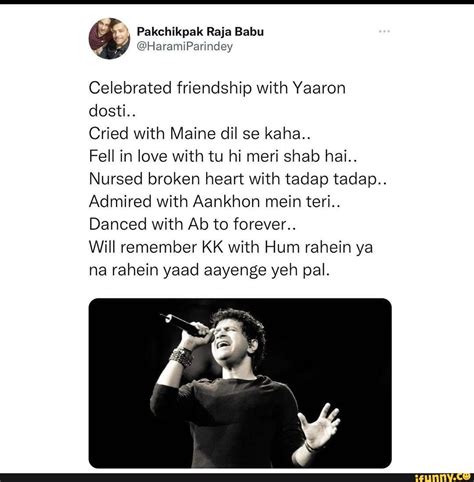Click the word 'dosti..' in the tweet
Image resolution: width=474 pixels, height=482 pixels.
coord(112,111)
